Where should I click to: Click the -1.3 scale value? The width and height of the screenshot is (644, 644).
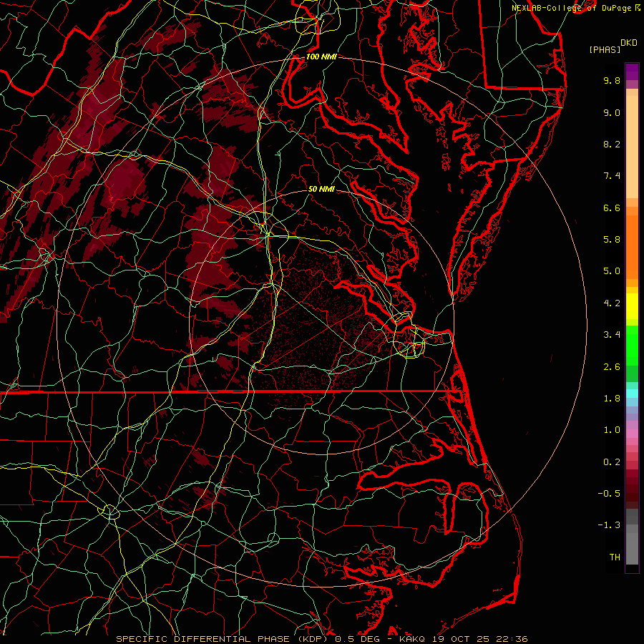609,525
